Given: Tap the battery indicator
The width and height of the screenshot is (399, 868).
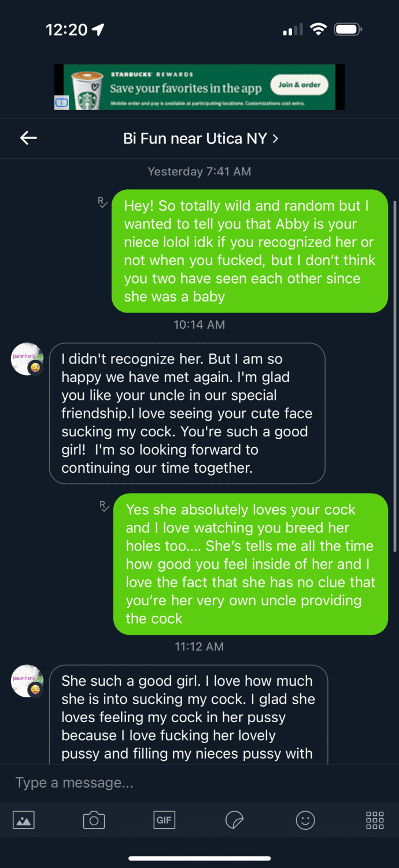Looking at the screenshot, I should (349, 28).
